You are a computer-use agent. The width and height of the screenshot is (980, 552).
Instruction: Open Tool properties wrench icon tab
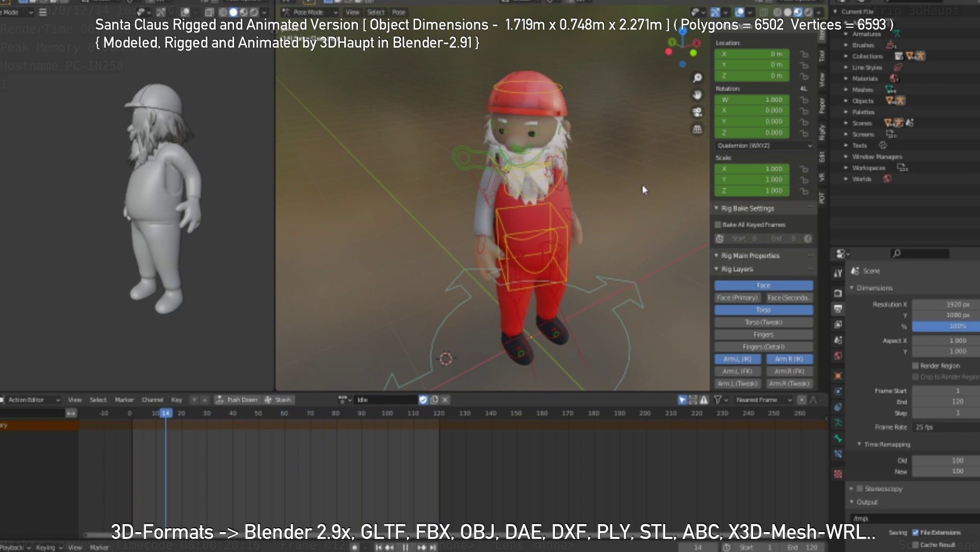838,273
